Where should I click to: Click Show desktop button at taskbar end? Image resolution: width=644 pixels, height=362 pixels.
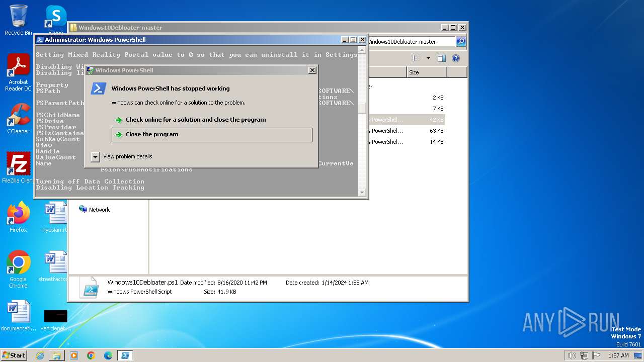click(x=638, y=355)
